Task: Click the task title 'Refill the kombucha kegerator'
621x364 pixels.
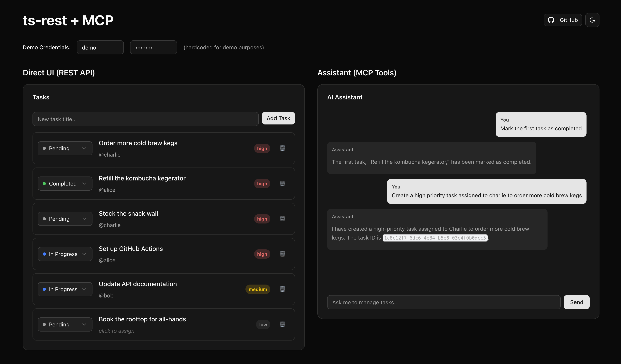Action: (142, 178)
